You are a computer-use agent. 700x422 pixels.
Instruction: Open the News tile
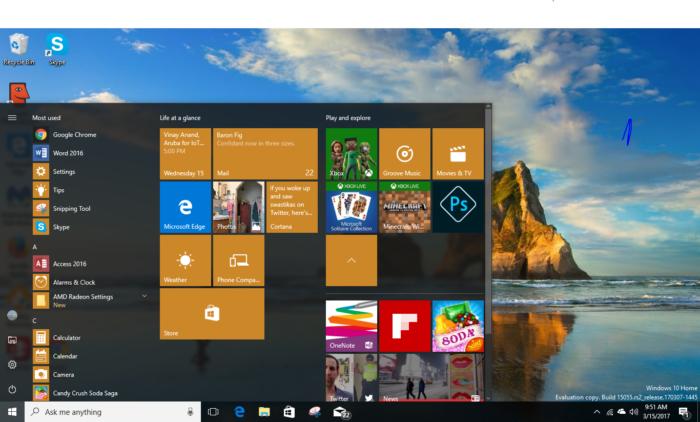(x=431, y=378)
